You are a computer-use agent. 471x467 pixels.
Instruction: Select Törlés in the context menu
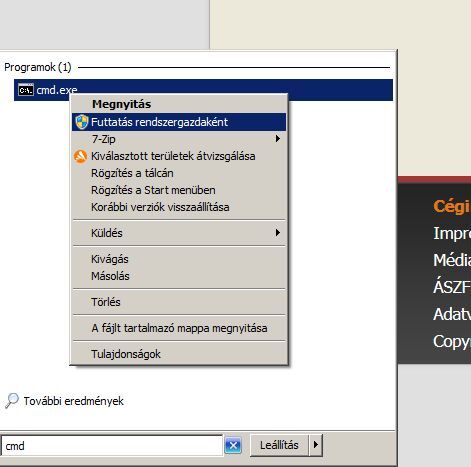point(179,302)
